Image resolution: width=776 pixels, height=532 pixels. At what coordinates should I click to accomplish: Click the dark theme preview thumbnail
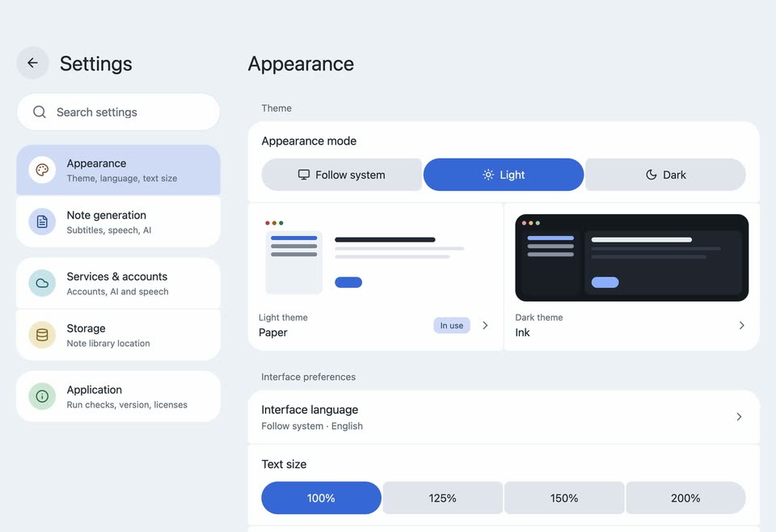(x=631, y=257)
